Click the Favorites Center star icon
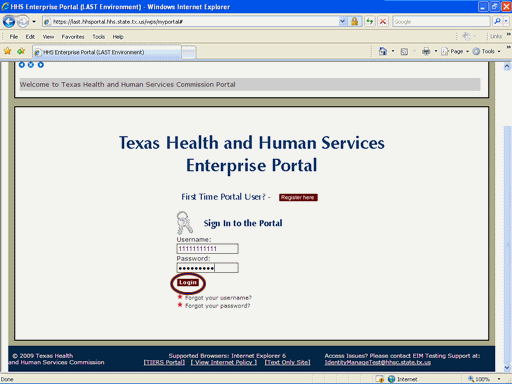Image resolution: width=512 pixels, height=384 pixels. coord(8,51)
